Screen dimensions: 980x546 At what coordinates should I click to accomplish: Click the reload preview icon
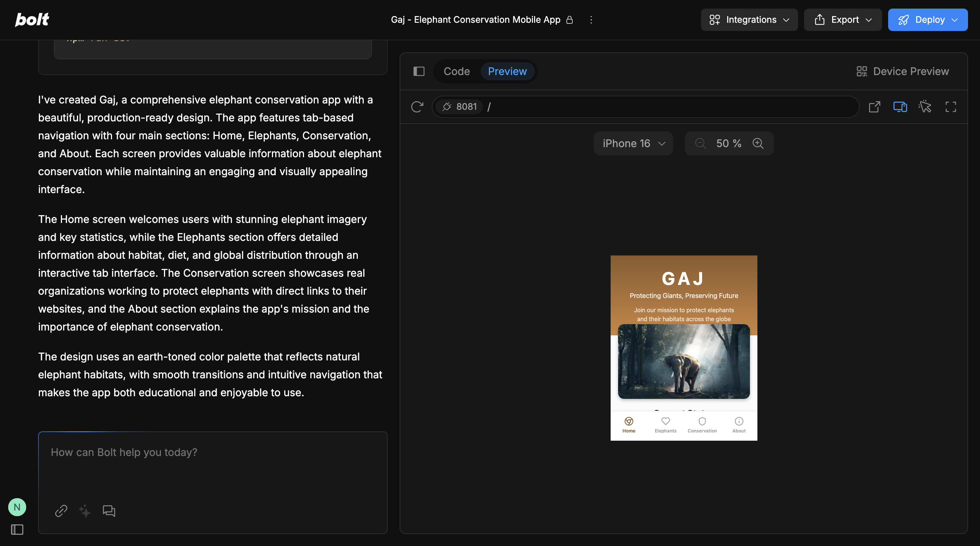[x=417, y=106]
